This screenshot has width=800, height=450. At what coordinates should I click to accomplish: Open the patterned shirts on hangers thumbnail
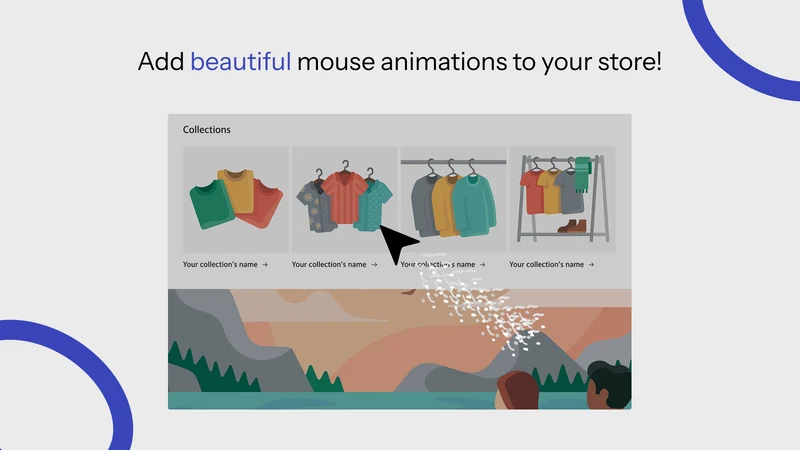(344, 199)
